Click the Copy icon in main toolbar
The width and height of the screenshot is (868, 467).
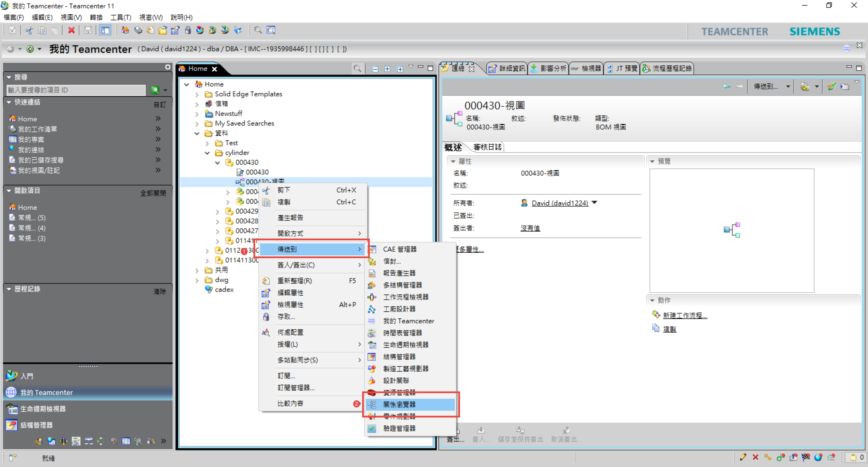[x=42, y=31]
